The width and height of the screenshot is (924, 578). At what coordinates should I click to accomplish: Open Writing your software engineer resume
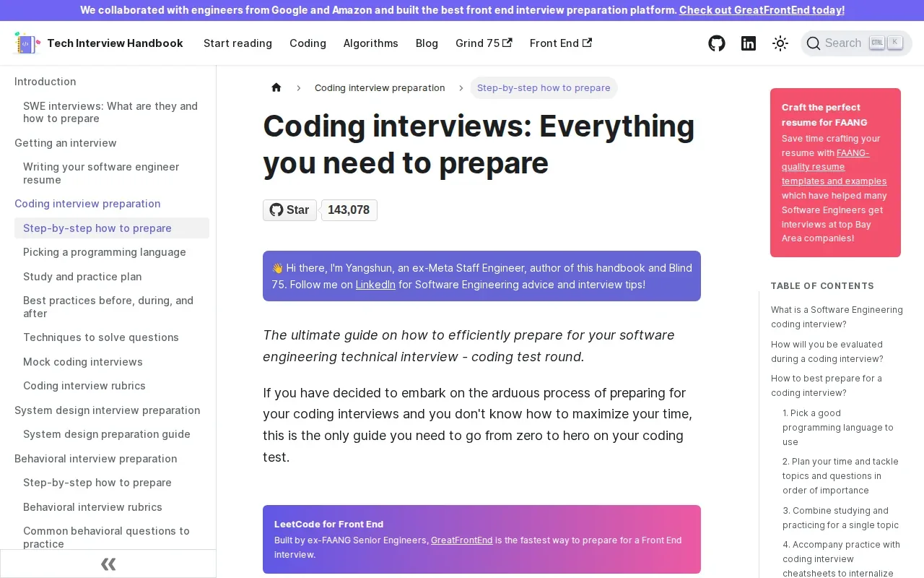tap(112, 173)
